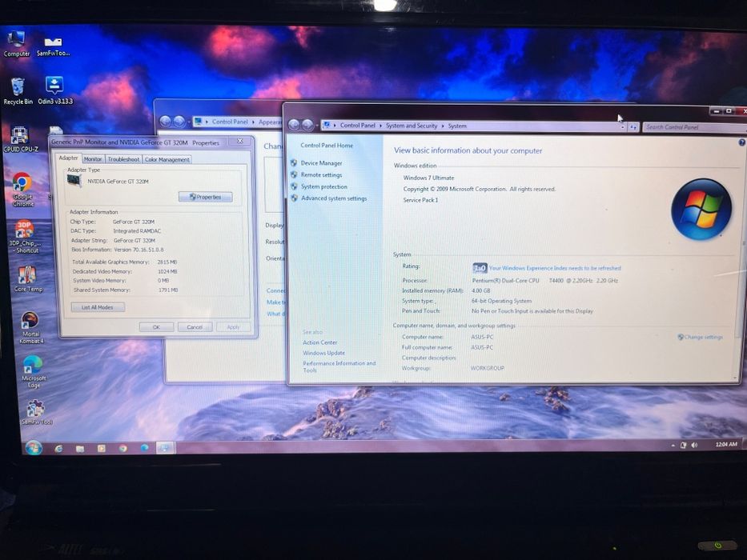Open Windows Update link
The width and height of the screenshot is (747, 560).
point(323,353)
